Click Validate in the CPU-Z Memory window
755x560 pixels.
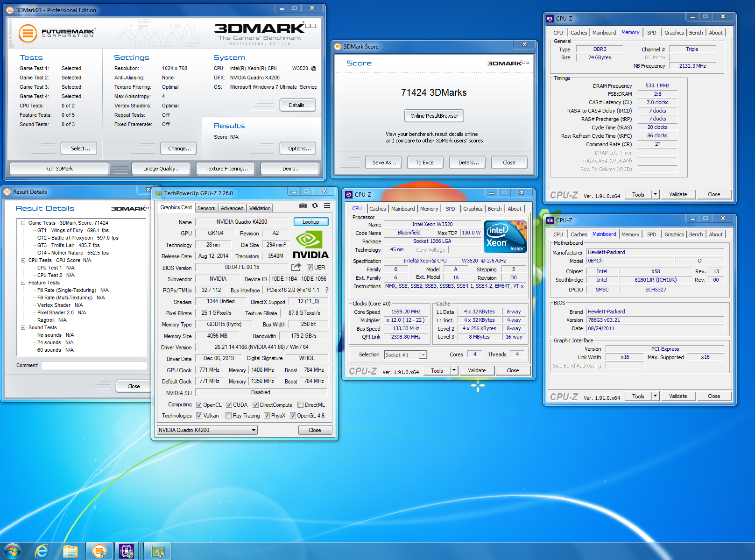click(678, 194)
